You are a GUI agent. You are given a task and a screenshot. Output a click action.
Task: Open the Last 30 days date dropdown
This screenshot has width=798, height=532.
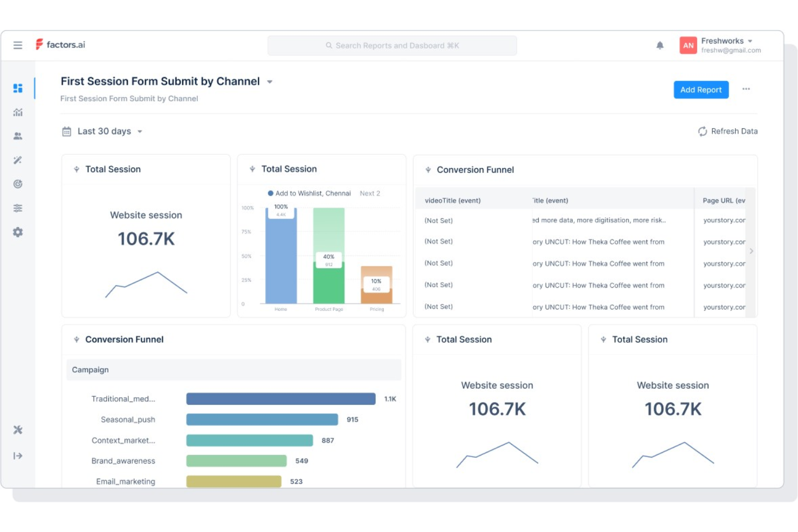pos(102,132)
